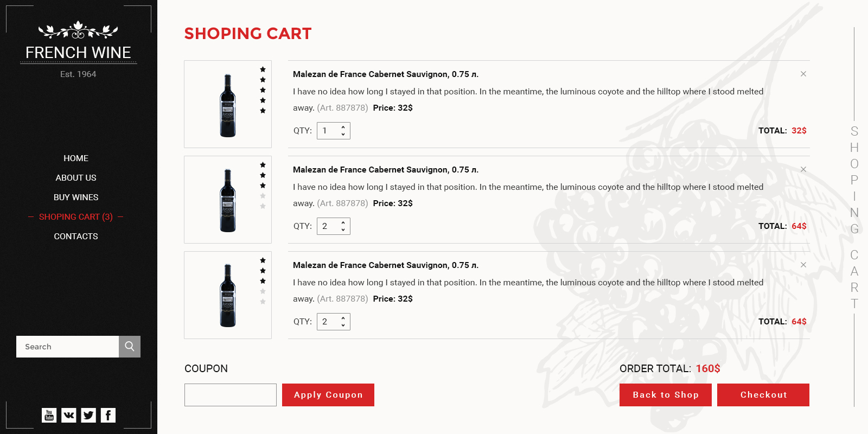Click the search magnifier button

(130, 347)
